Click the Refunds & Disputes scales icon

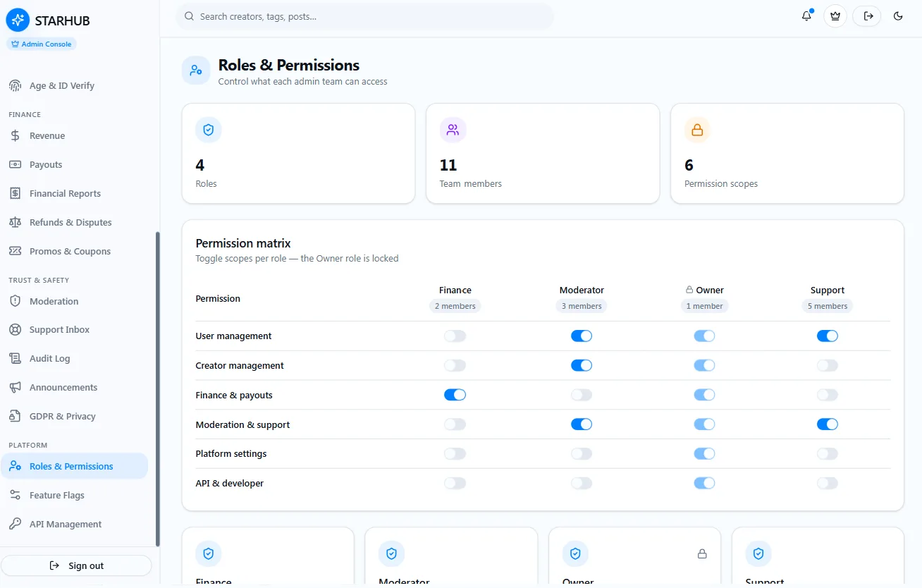pos(15,222)
